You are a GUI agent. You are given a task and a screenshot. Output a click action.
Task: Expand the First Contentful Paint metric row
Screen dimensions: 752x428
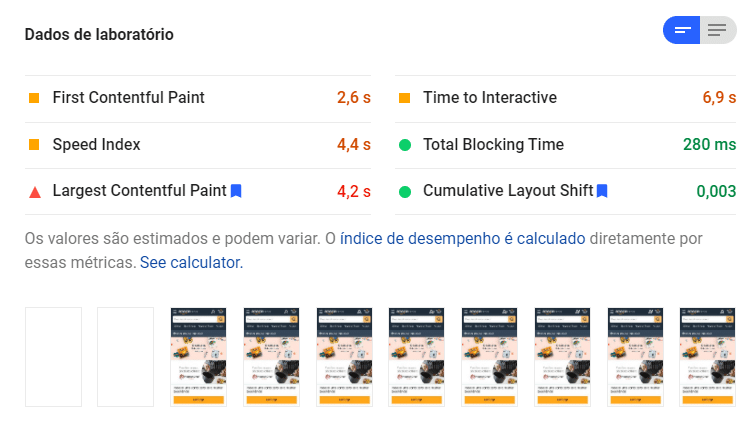128,98
